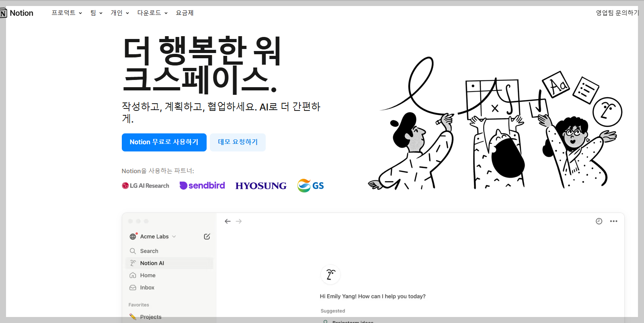Open the 개인 dropdown menu
The image size is (644, 323).
tap(120, 13)
